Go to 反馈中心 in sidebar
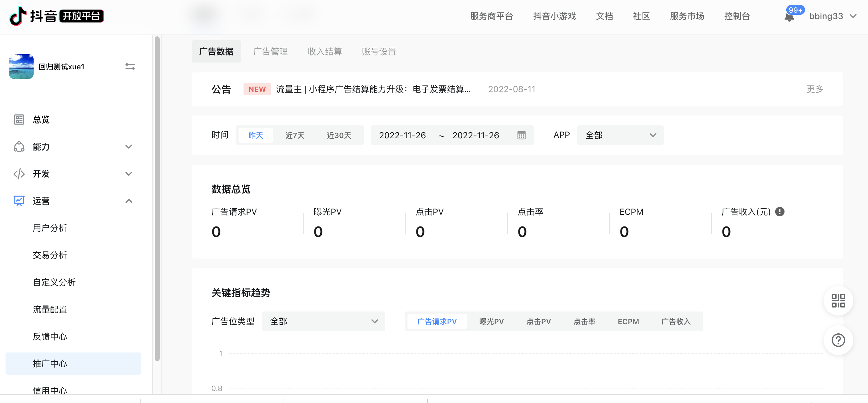868x403 pixels. tap(50, 337)
